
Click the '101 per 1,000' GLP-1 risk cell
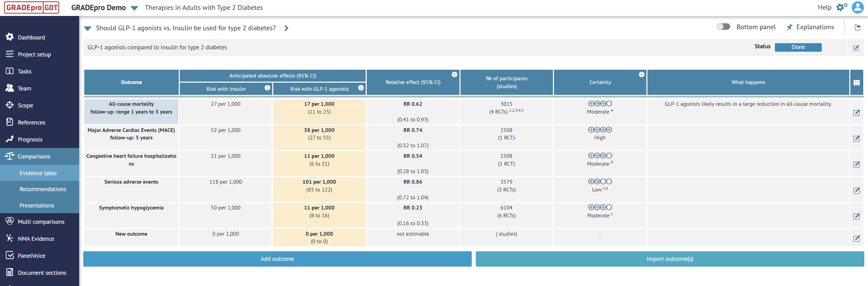[x=319, y=189]
